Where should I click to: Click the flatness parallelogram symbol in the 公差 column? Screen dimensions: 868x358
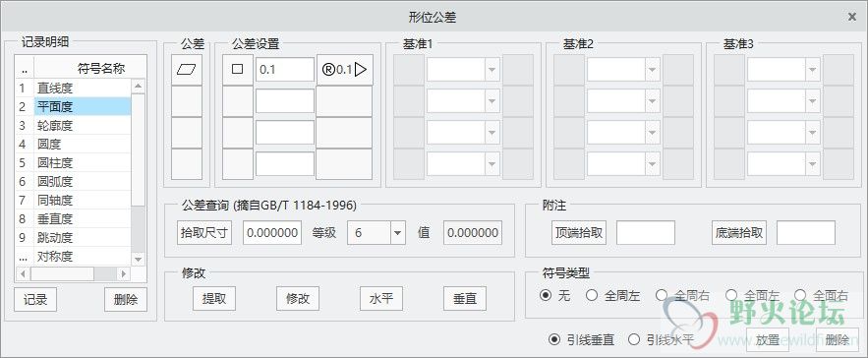(x=187, y=70)
